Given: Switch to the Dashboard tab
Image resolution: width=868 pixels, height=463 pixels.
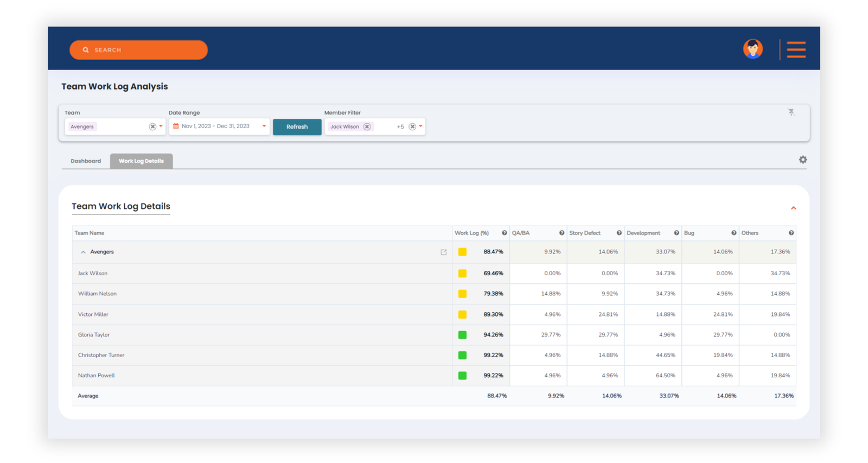Looking at the screenshot, I should click(86, 161).
